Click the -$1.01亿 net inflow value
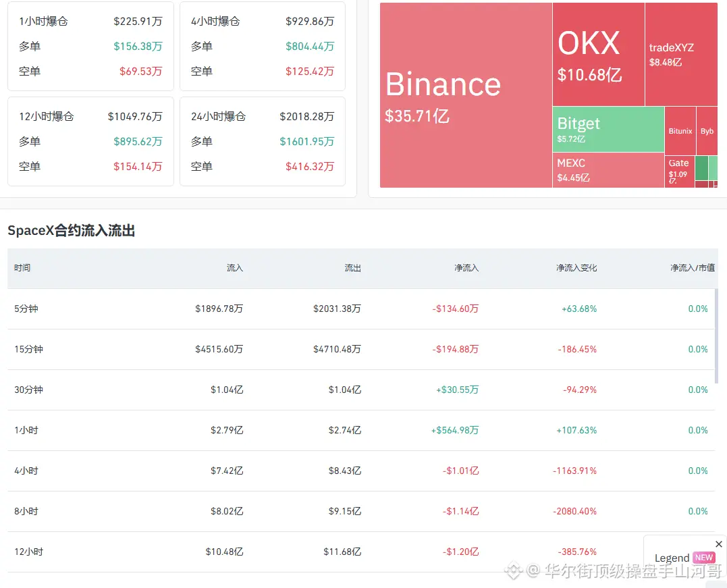 click(460, 471)
